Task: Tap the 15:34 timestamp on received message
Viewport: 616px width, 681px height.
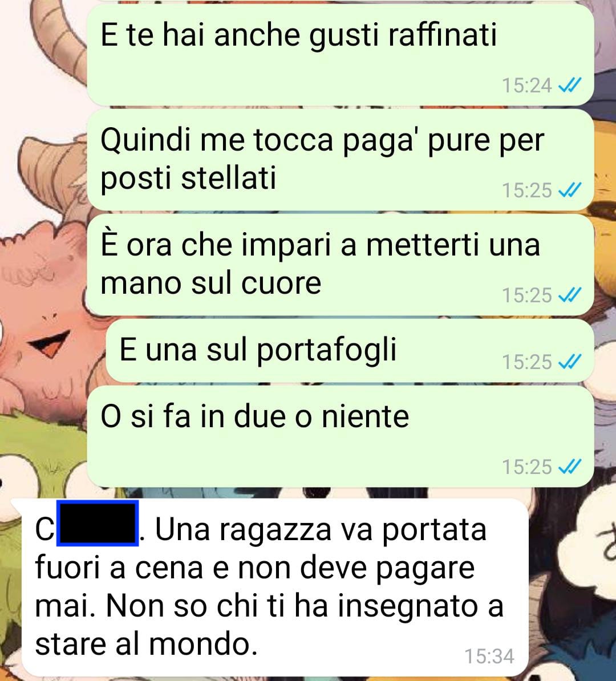Action: [x=489, y=656]
